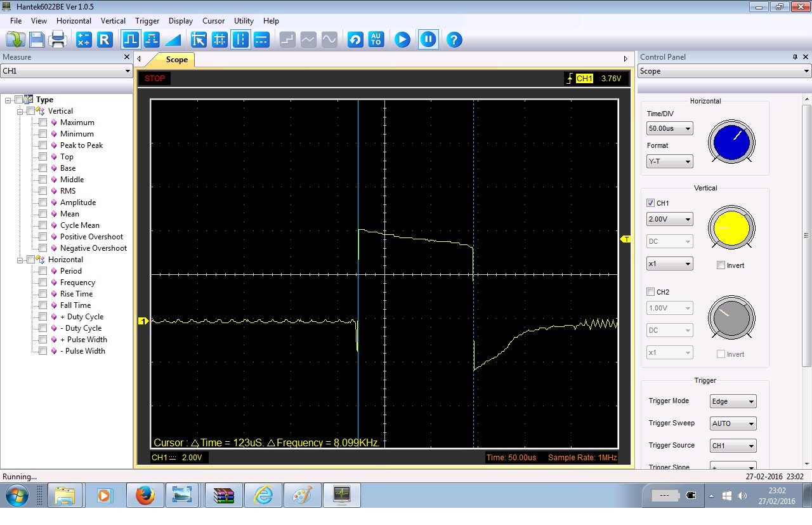Click the circular arrow toolbar icon

pyautogui.click(x=355, y=39)
